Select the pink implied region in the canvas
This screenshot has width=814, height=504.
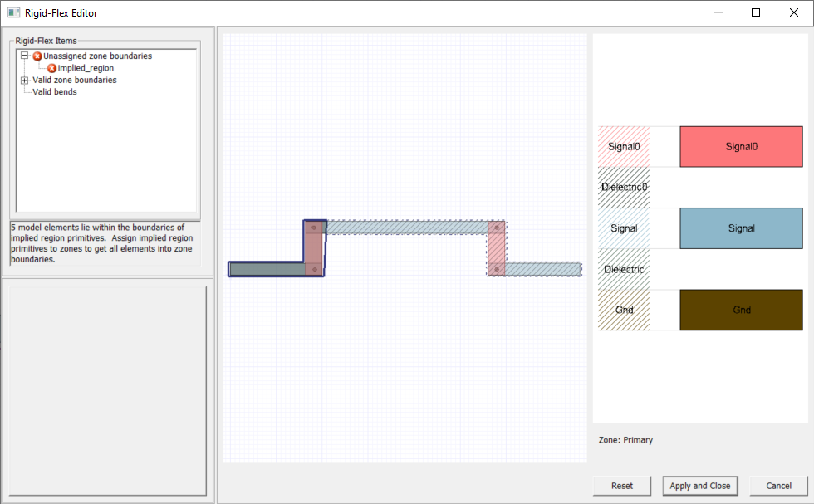[x=316, y=245]
